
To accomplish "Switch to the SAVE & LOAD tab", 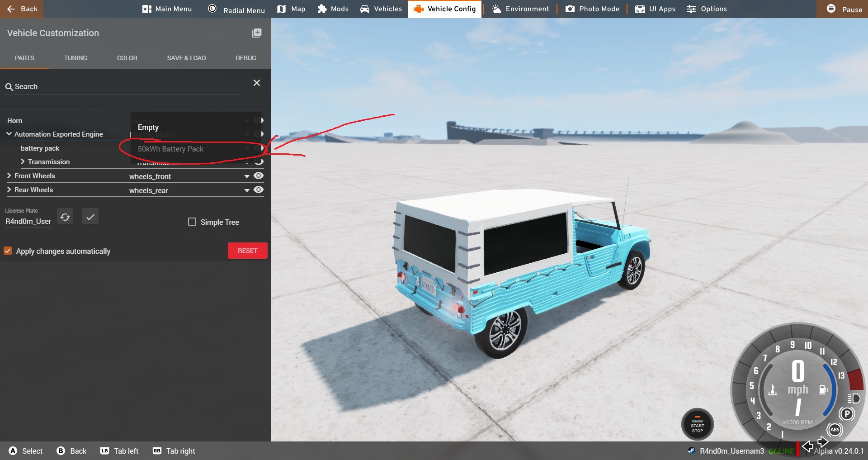I will click(x=186, y=58).
